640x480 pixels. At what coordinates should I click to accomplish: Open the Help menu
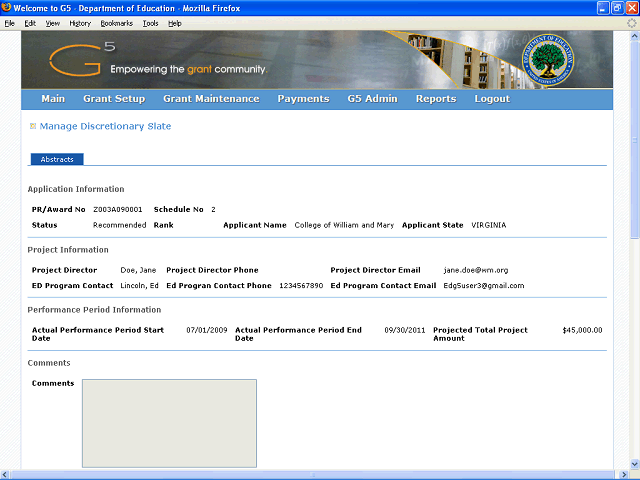175,23
